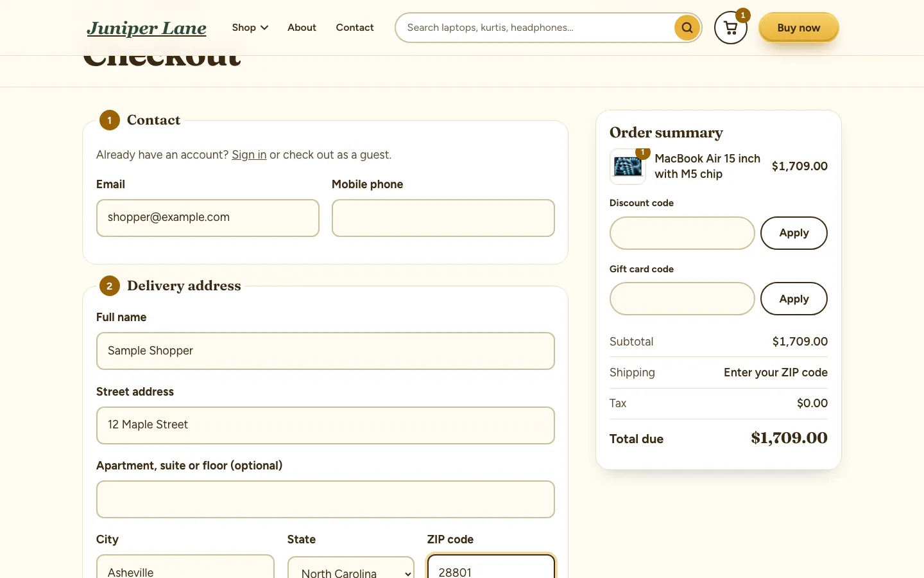This screenshot has height=578, width=924.
Task: Open the shopping cart icon
Action: tap(731, 28)
